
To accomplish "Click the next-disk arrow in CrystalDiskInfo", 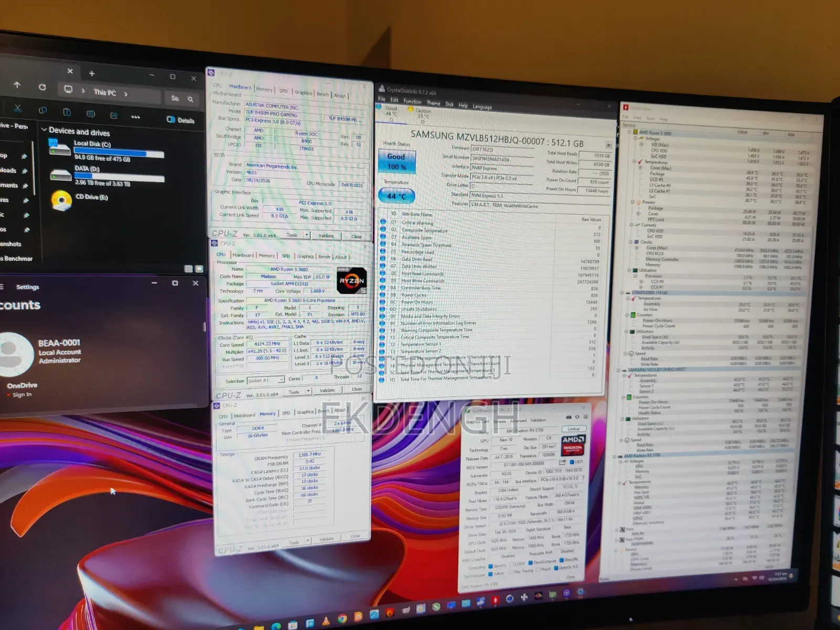I will pyautogui.click(x=608, y=145).
